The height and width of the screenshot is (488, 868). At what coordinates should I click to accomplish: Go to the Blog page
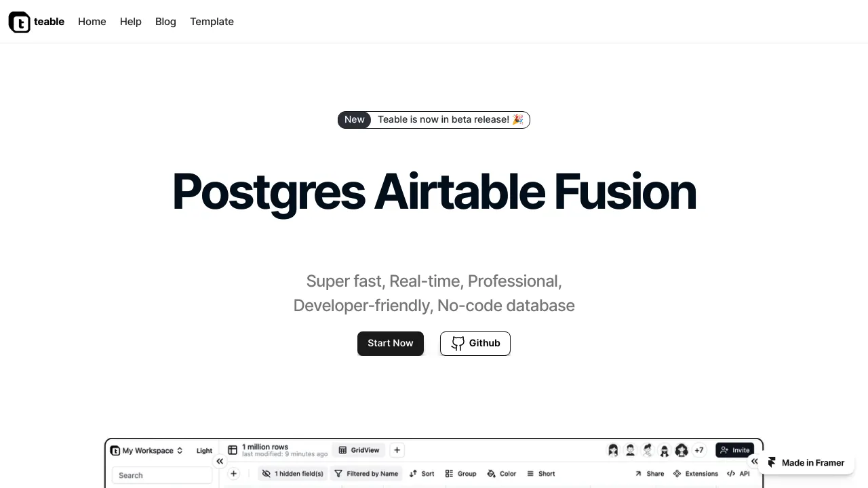[165, 22]
